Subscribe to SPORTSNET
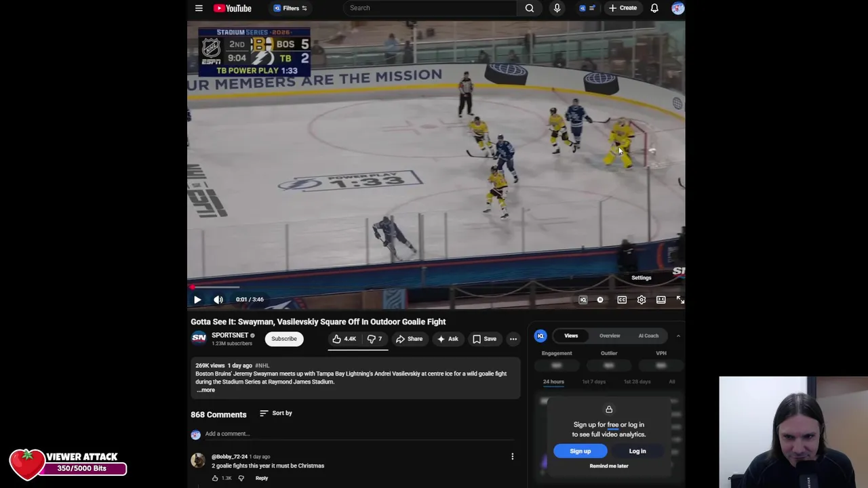868x488 pixels. (284, 339)
